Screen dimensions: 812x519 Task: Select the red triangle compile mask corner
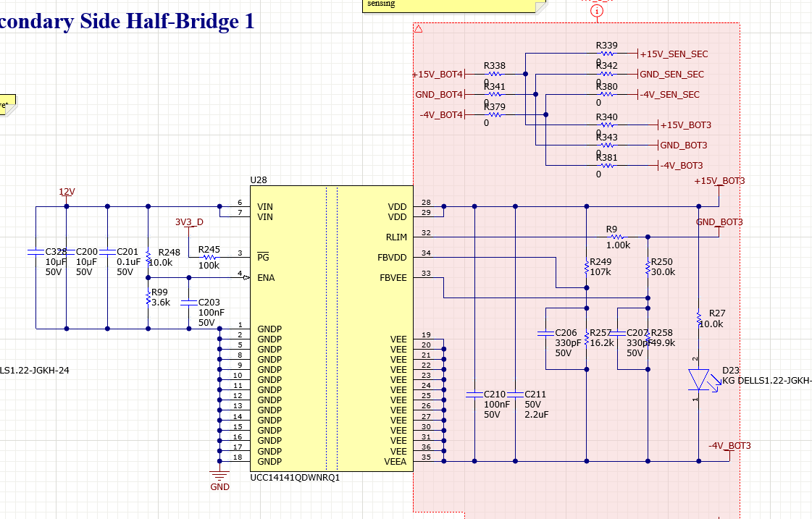point(419,29)
